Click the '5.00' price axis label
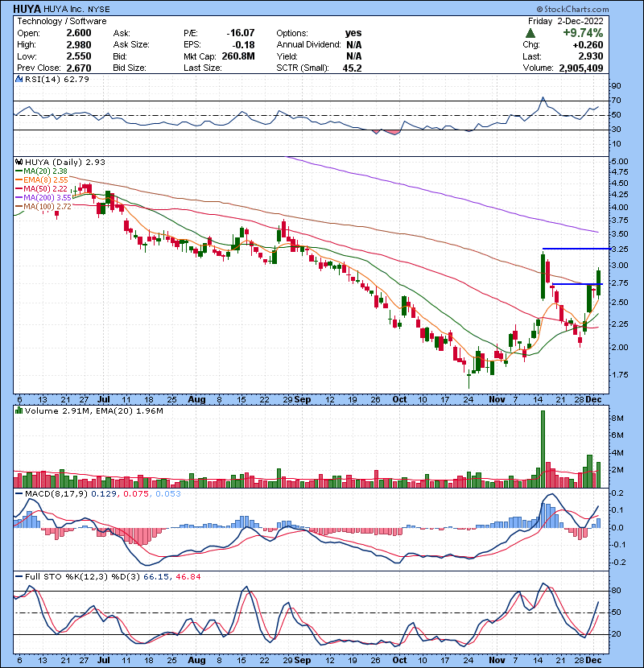 [x=620, y=162]
